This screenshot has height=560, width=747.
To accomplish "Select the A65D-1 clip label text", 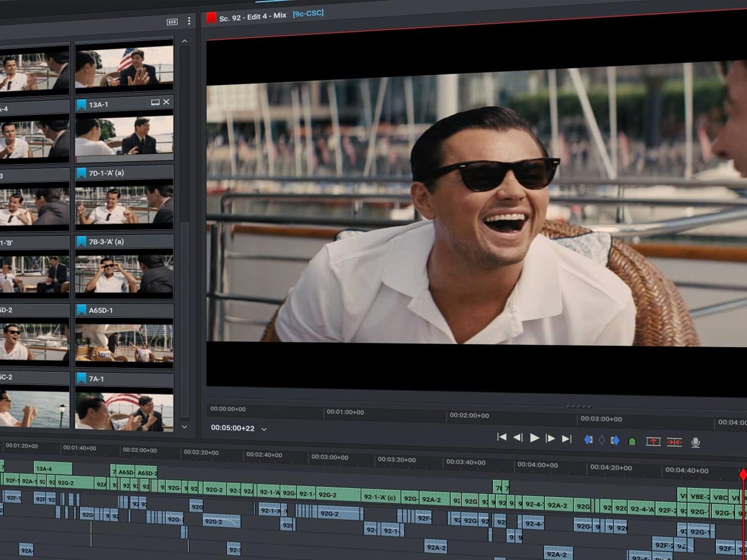I will pos(100,310).
